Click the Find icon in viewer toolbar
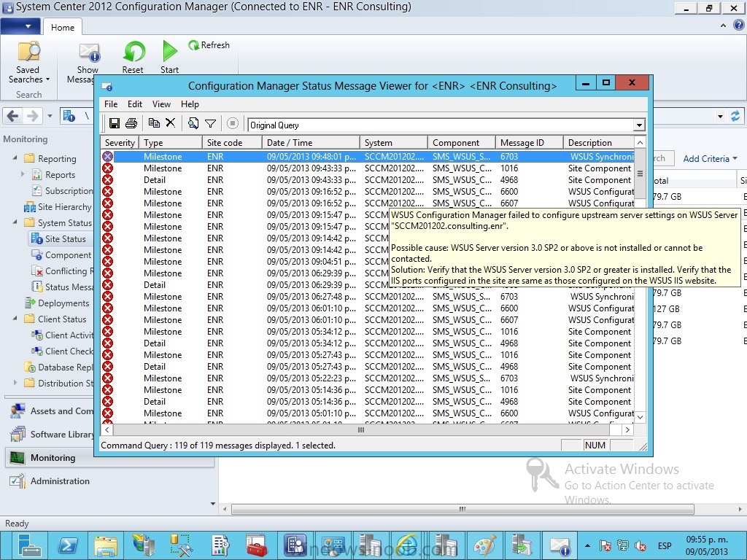 193,123
